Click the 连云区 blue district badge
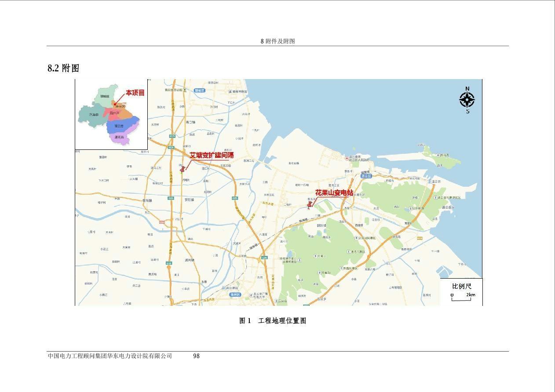 coord(366,176)
